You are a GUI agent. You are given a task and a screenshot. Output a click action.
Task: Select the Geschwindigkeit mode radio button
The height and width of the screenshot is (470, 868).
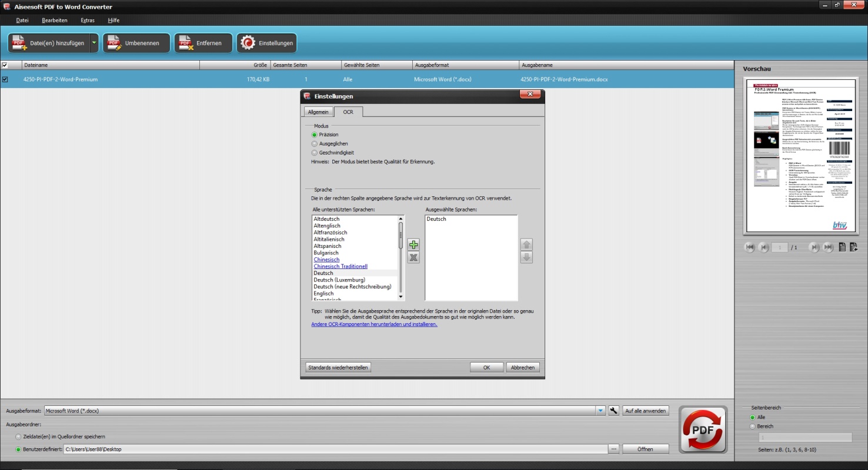click(315, 153)
